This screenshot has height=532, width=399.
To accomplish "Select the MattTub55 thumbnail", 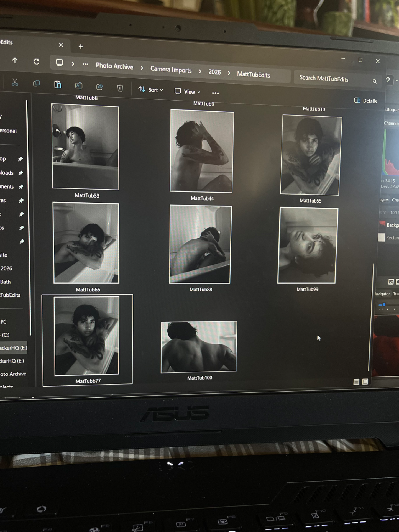I will coord(311,155).
